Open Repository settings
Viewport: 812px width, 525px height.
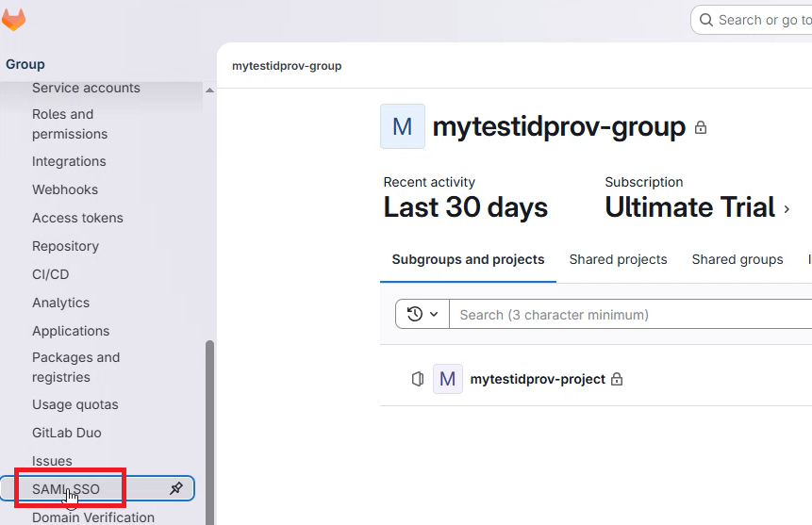coord(65,246)
